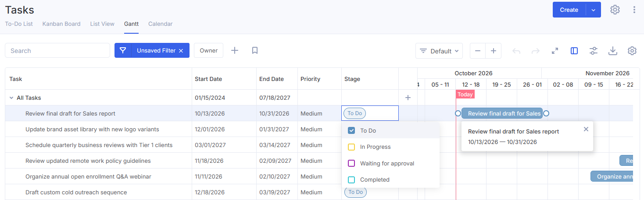Select 'Review updated remote work policy' task
This screenshot has width=644, height=200.
pyautogui.click(x=88, y=161)
